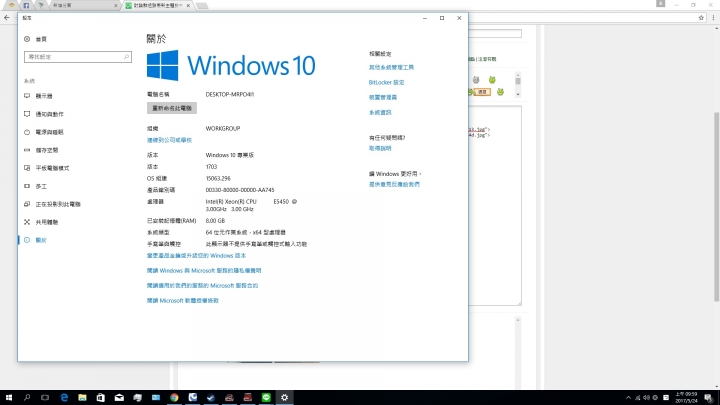
Task: Click Rename this PC button
Action: click(172, 108)
